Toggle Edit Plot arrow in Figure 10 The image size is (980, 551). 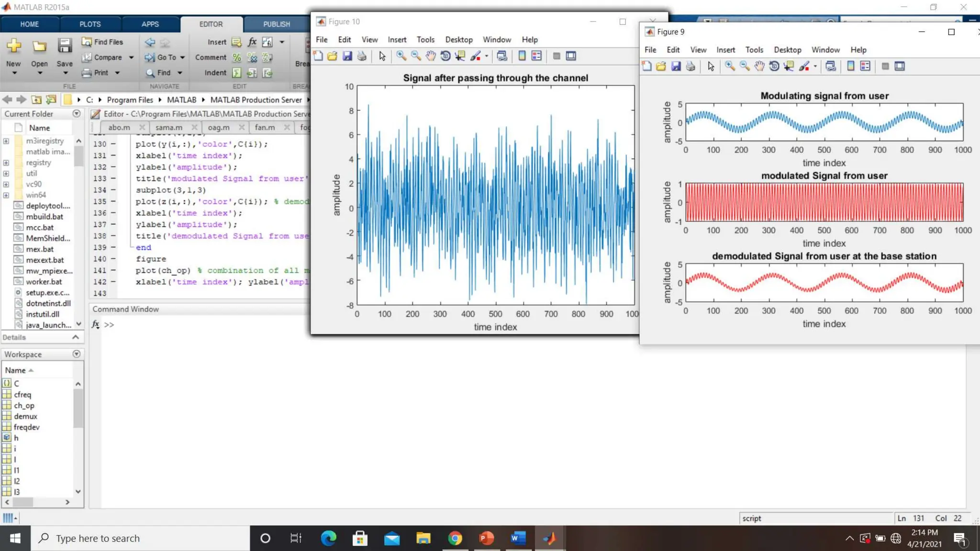point(382,56)
